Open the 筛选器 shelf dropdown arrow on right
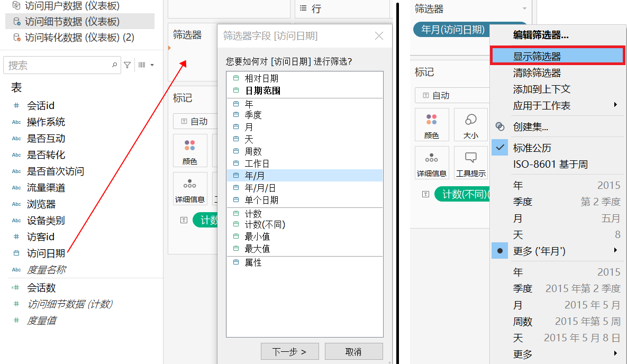Image resolution: width=627 pixels, height=364 pixels. (x=524, y=9)
